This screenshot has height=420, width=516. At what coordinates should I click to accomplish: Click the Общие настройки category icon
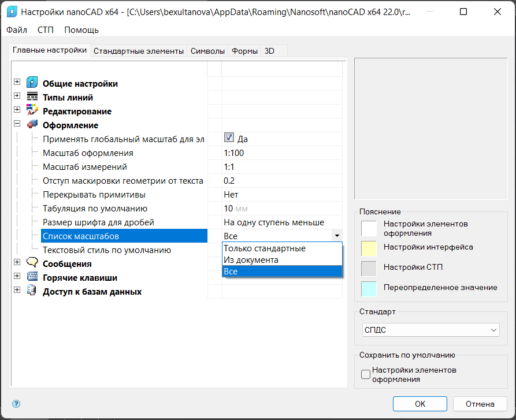32,83
